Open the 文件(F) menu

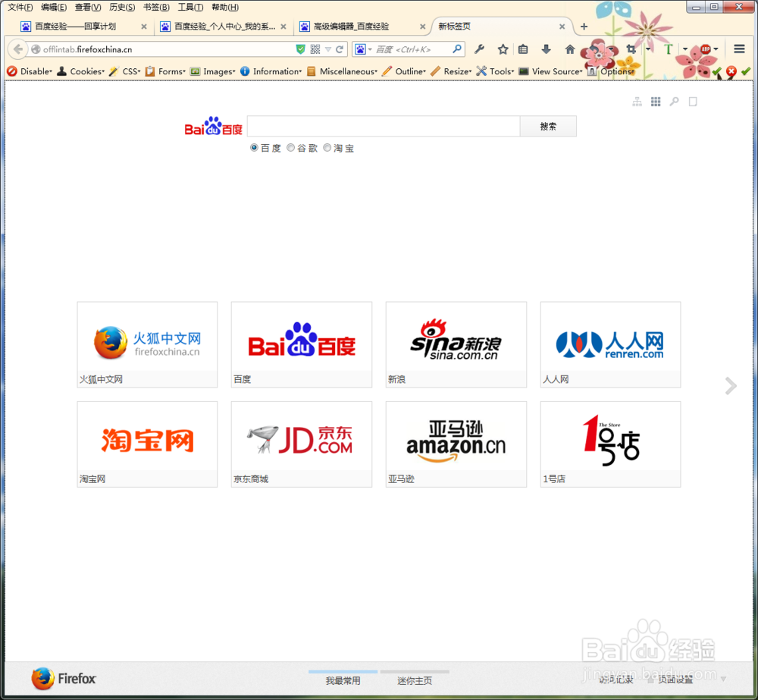point(20,8)
